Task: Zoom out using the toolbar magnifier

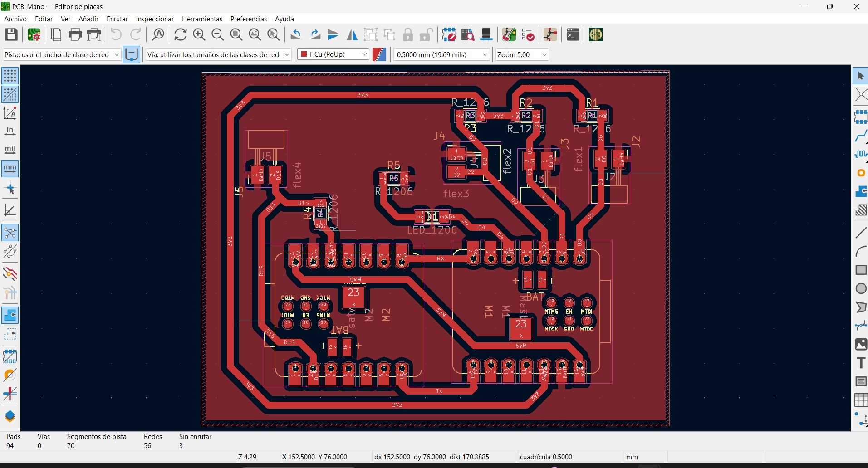Action: pyautogui.click(x=217, y=34)
